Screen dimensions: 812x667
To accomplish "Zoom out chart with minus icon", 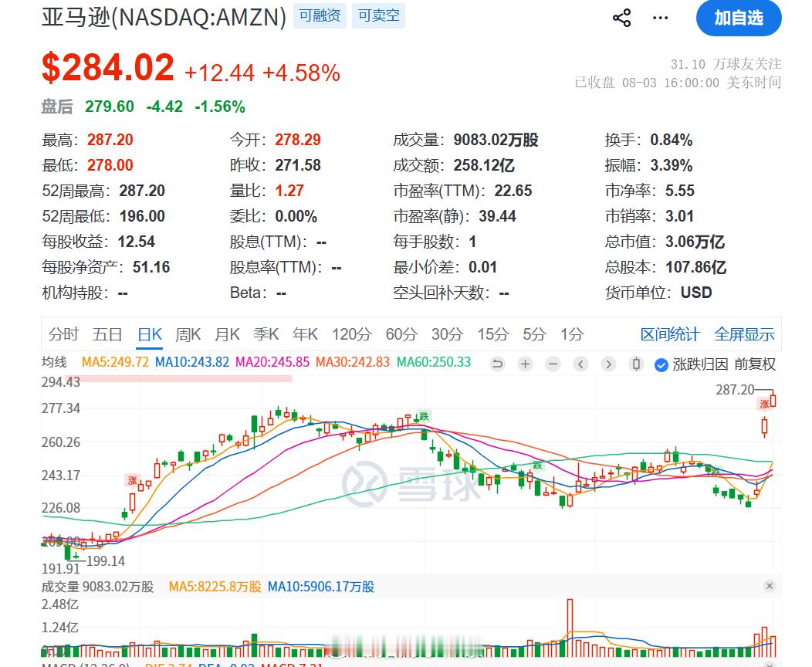I will click(553, 364).
